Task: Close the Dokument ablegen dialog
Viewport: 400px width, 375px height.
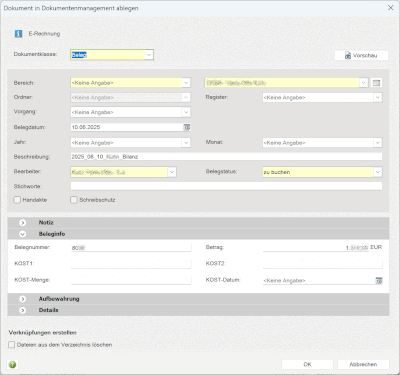Action: (x=391, y=8)
